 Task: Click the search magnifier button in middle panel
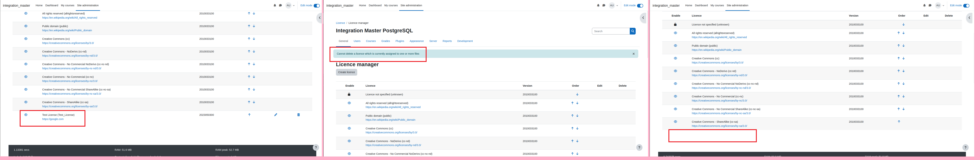(x=633, y=31)
